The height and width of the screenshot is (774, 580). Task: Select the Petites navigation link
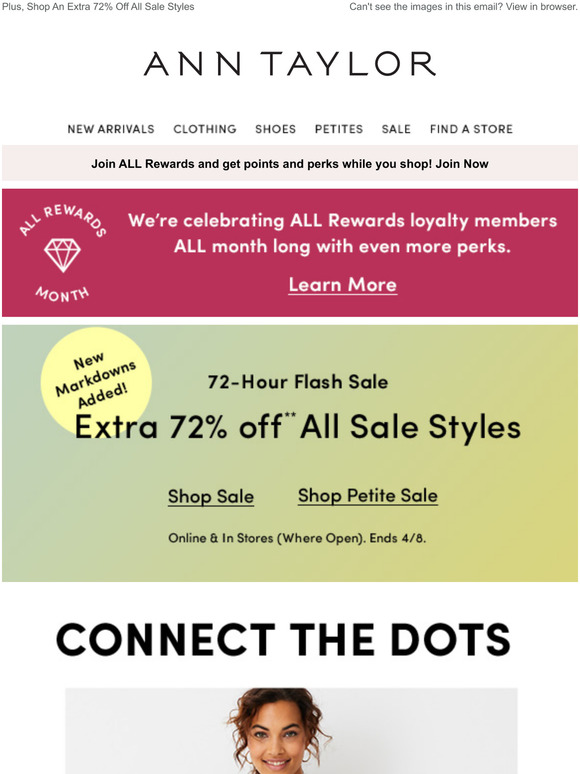339,129
